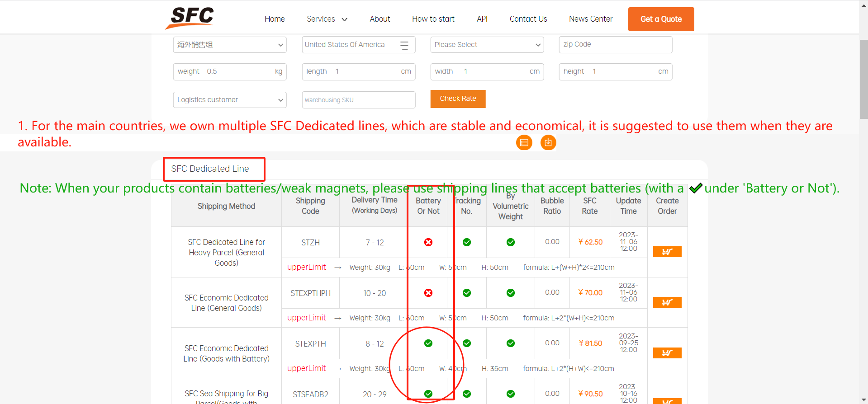Image resolution: width=868 pixels, height=404 pixels.
Task: Click the SFC logo
Action: [x=190, y=18]
